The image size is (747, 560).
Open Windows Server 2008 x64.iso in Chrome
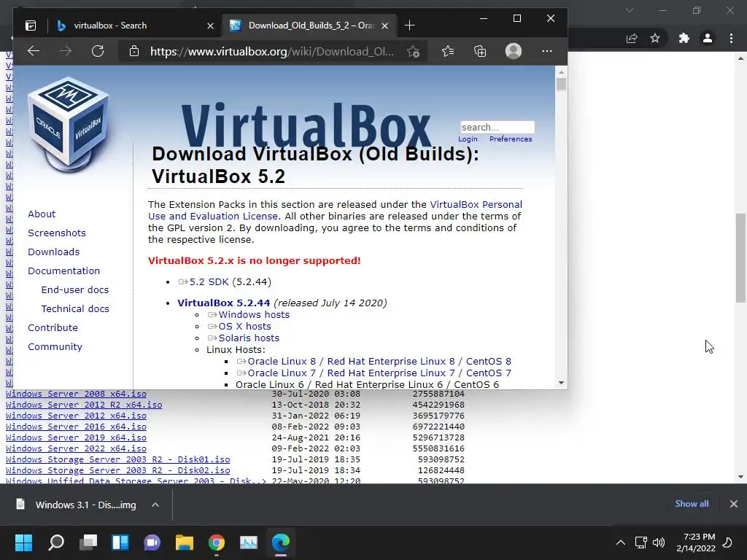(76, 394)
